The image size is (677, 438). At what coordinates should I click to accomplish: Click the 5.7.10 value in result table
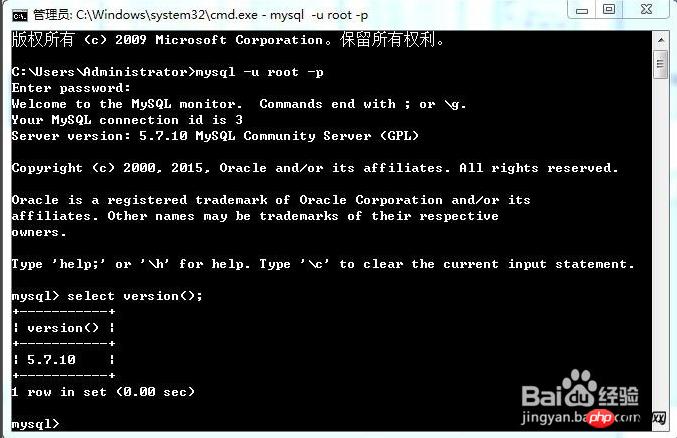pos(51,359)
